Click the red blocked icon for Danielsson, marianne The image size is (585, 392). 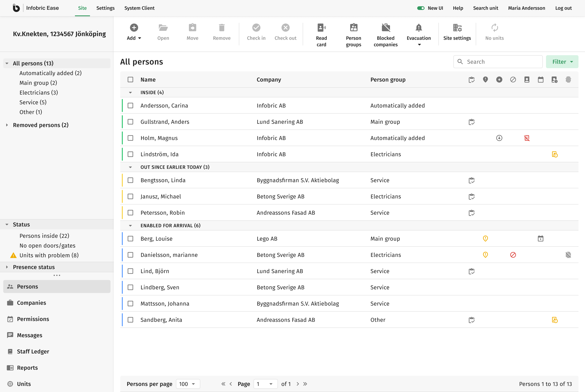pos(513,255)
